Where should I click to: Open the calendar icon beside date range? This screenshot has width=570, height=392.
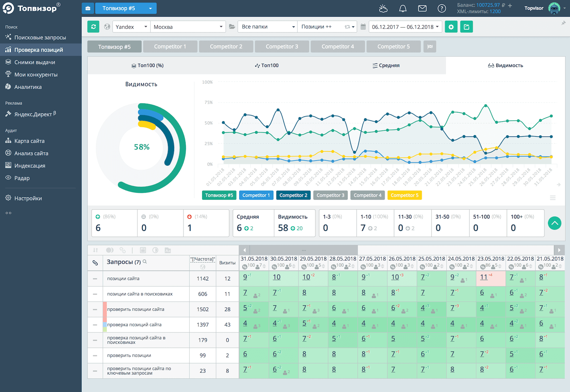tap(363, 27)
